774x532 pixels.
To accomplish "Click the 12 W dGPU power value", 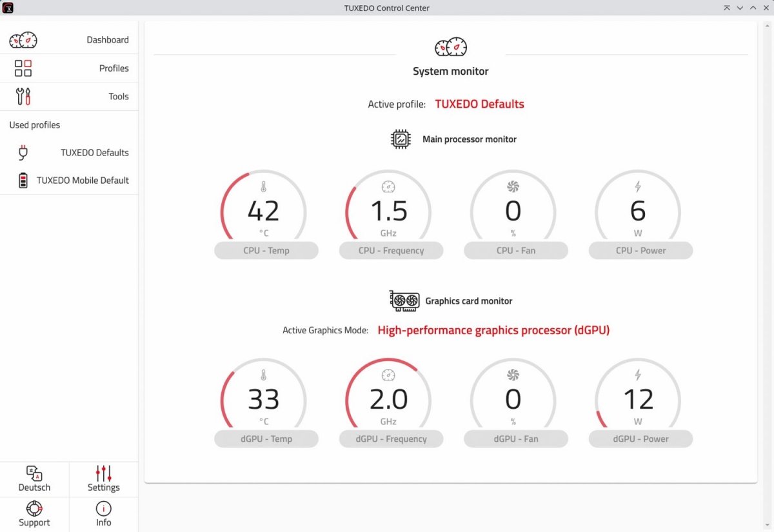I will pyautogui.click(x=638, y=400).
